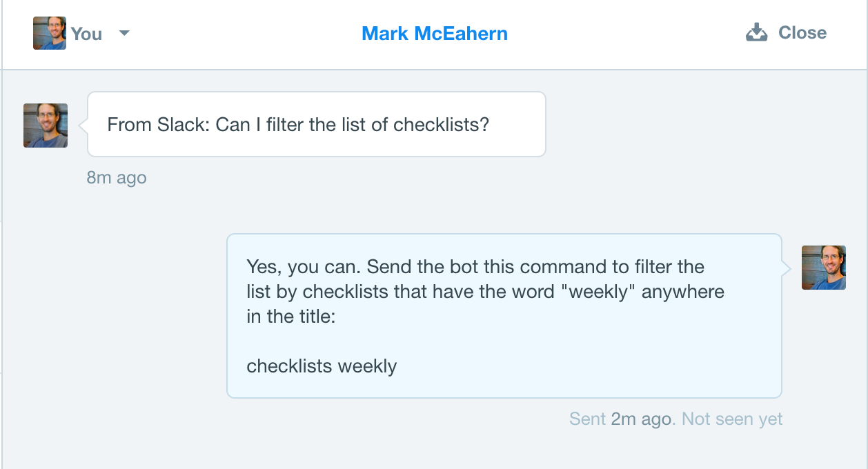
Task: Click the 8m ago timestamp
Action: [x=117, y=177]
